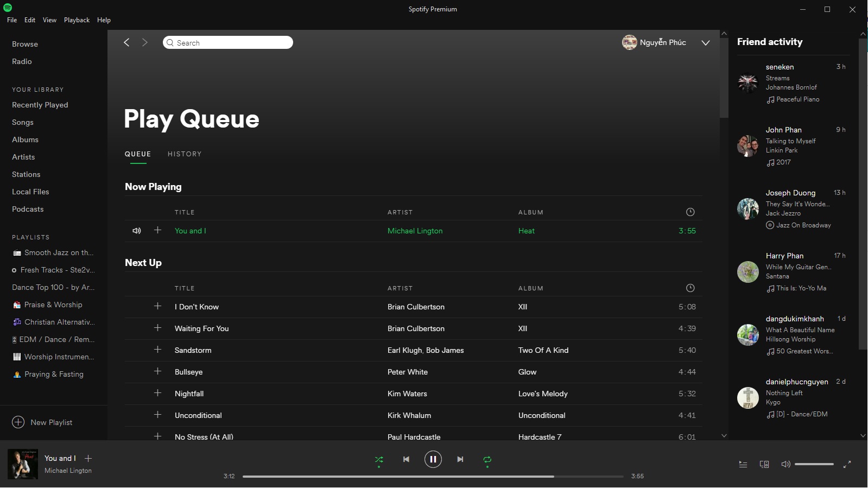Screen dimensions: 868x488
Task: Go back with the left arrow
Action: (x=126, y=42)
